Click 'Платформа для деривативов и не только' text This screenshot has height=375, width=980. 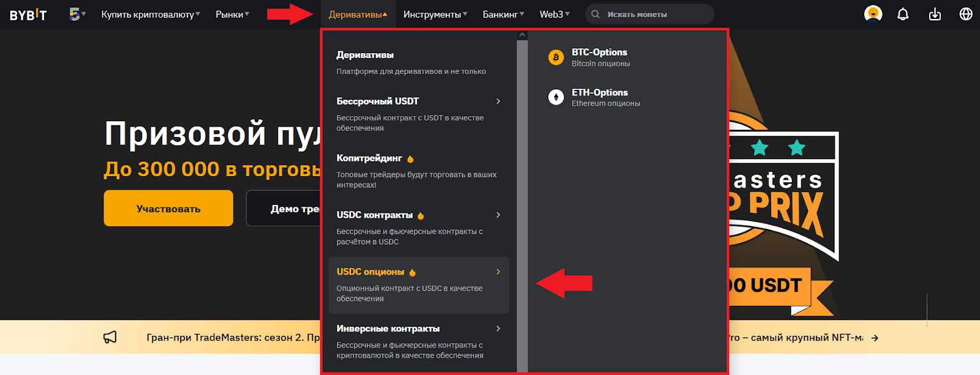pos(411,71)
